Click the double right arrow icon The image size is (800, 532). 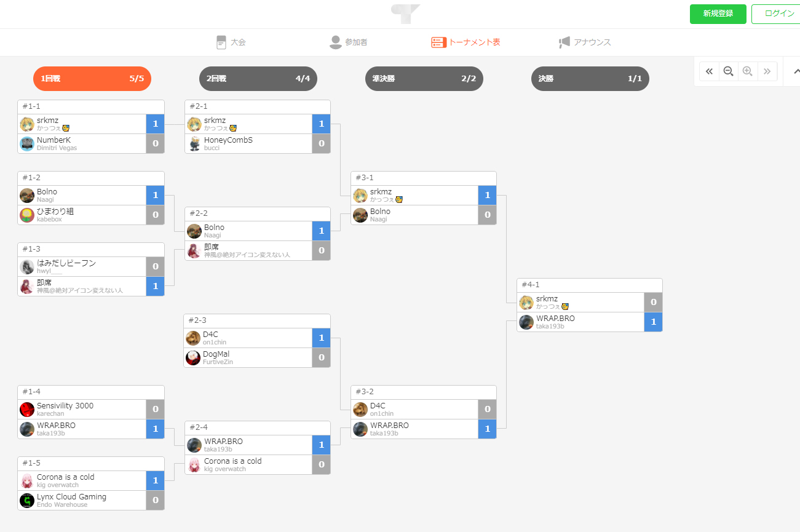coord(767,71)
